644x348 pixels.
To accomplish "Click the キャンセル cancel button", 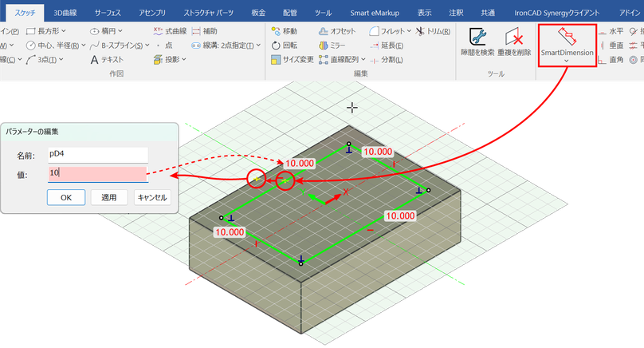I will click(152, 197).
